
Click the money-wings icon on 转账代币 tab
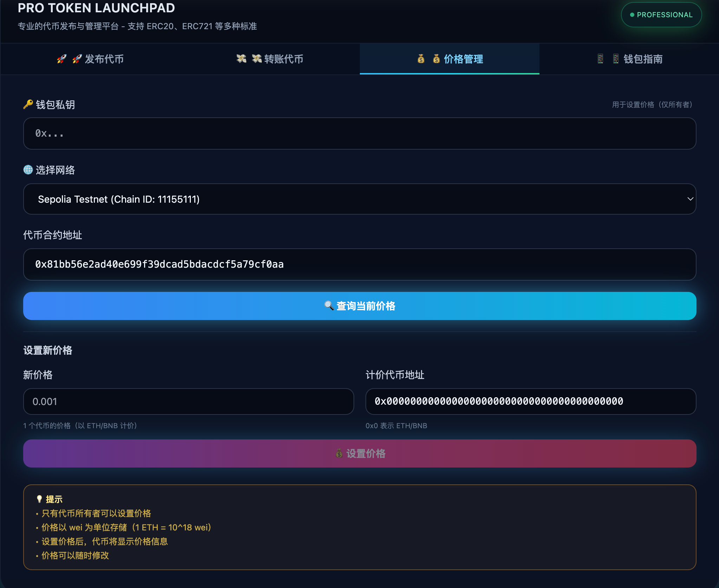[241, 59]
